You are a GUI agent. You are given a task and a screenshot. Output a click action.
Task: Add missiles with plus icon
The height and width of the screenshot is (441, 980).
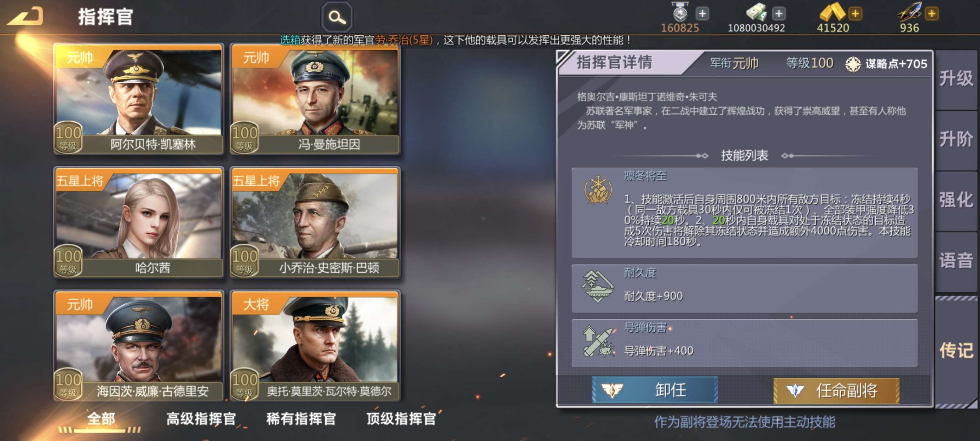point(932,14)
